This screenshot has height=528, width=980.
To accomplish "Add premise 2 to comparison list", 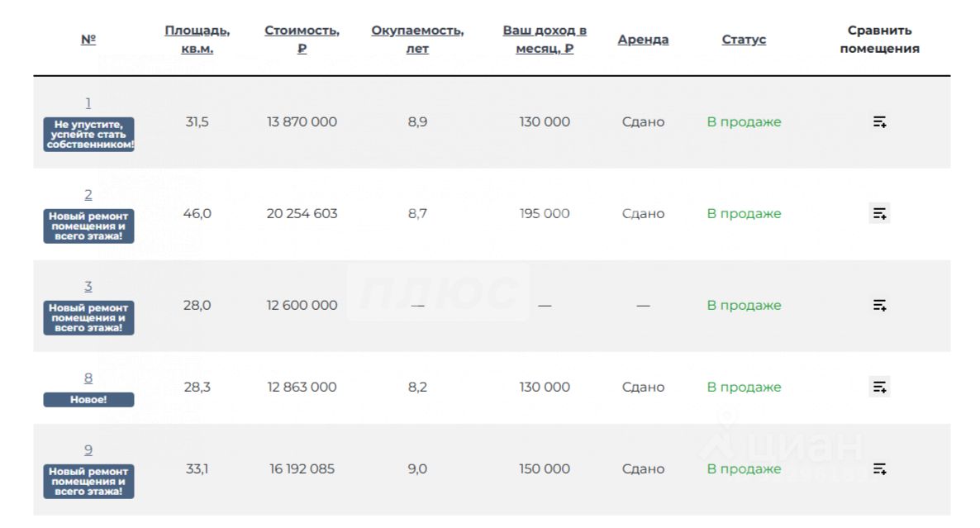I will click(879, 214).
